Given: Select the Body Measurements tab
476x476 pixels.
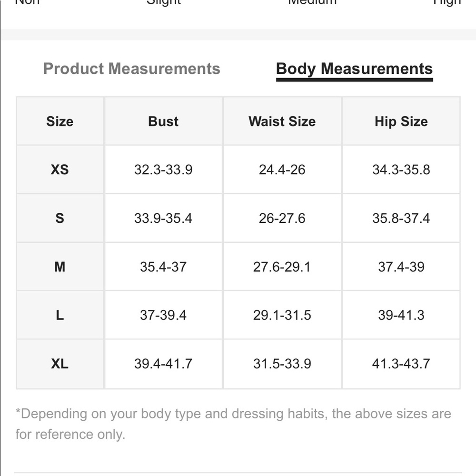Looking at the screenshot, I should click(354, 69).
